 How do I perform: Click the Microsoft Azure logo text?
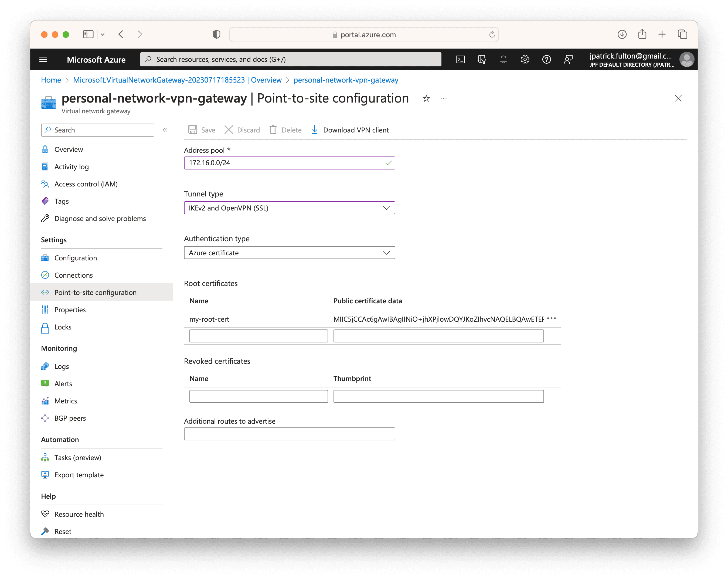96,59
